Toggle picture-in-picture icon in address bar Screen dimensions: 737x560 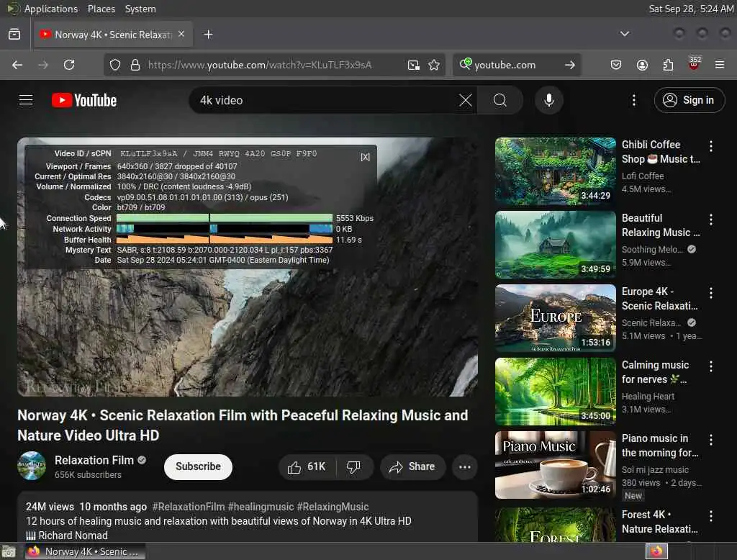pos(414,65)
